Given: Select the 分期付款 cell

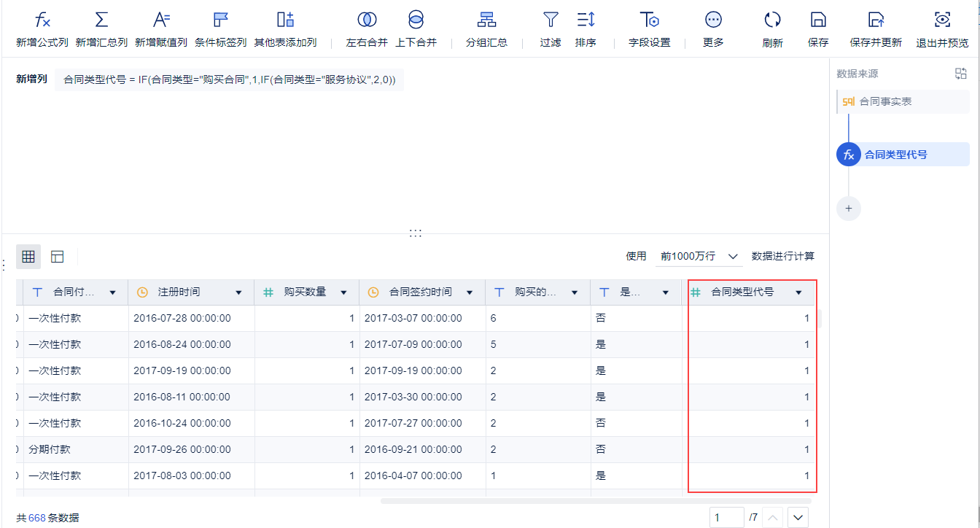Looking at the screenshot, I should (76, 450).
